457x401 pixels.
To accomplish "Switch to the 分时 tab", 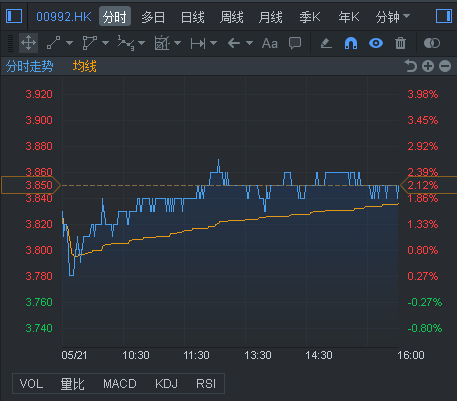I will (115, 17).
